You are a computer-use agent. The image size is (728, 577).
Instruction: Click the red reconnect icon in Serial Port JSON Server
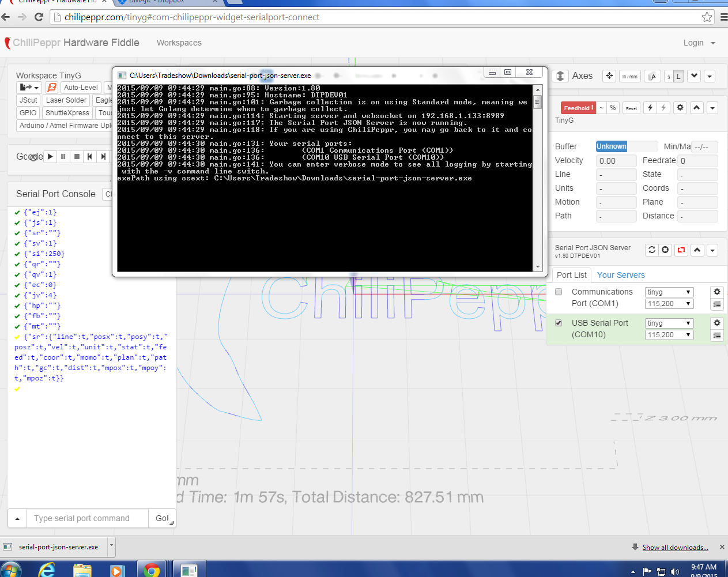click(x=681, y=250)
